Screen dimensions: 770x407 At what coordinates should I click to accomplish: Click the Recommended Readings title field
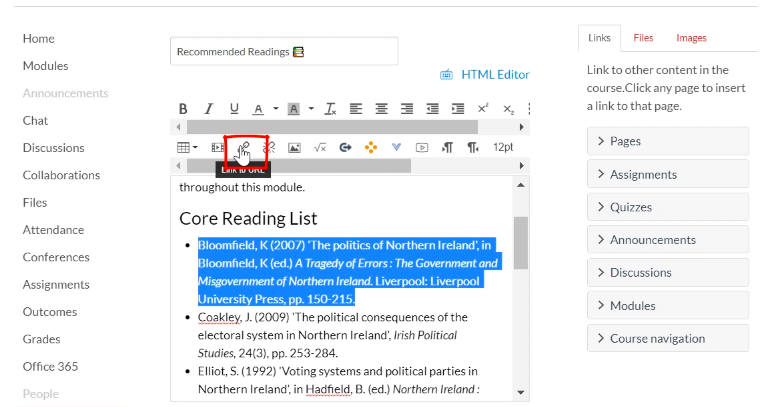click(284, 52)
